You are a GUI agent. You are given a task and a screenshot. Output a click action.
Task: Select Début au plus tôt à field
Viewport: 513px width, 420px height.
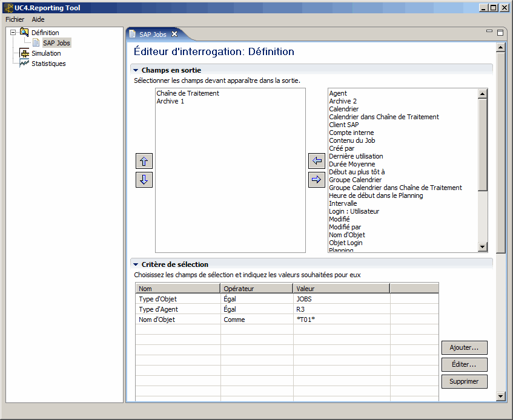357,172
